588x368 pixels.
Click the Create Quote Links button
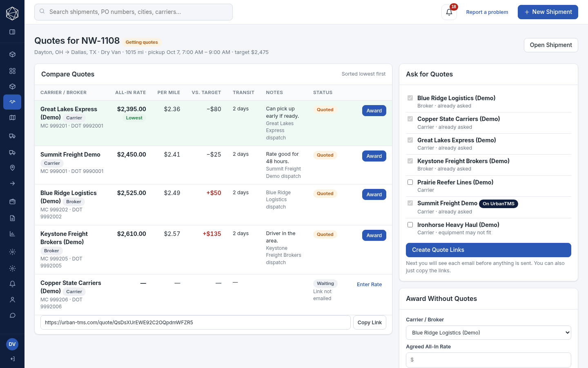[x=488, y=250]
